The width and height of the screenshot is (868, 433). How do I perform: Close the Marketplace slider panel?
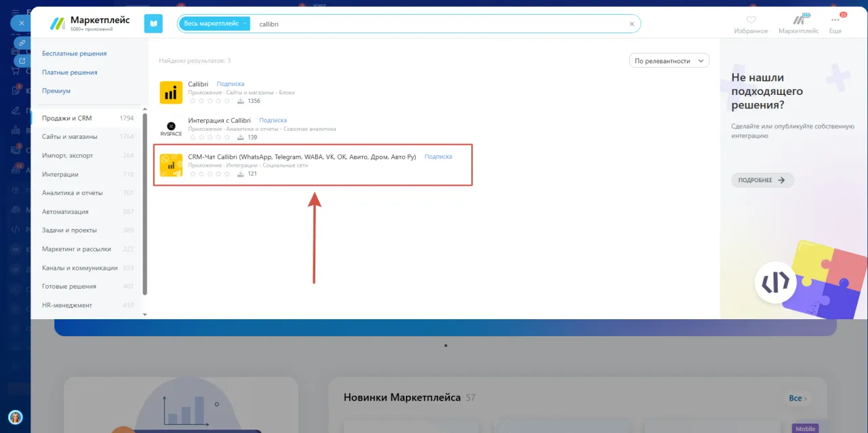[21, 23]
